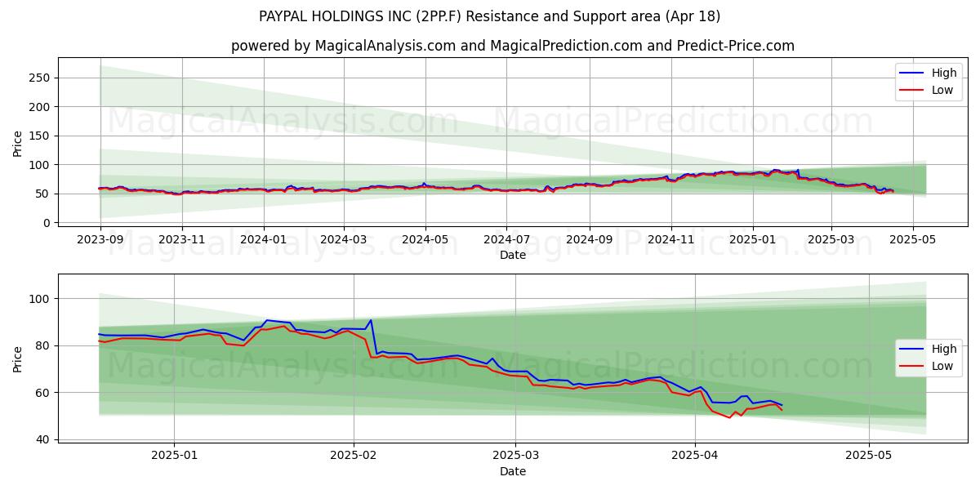This screenshot has width=980, height=490.
Task: Click the upper chart x-axis label '2024-07'
Action: [506, 242]
